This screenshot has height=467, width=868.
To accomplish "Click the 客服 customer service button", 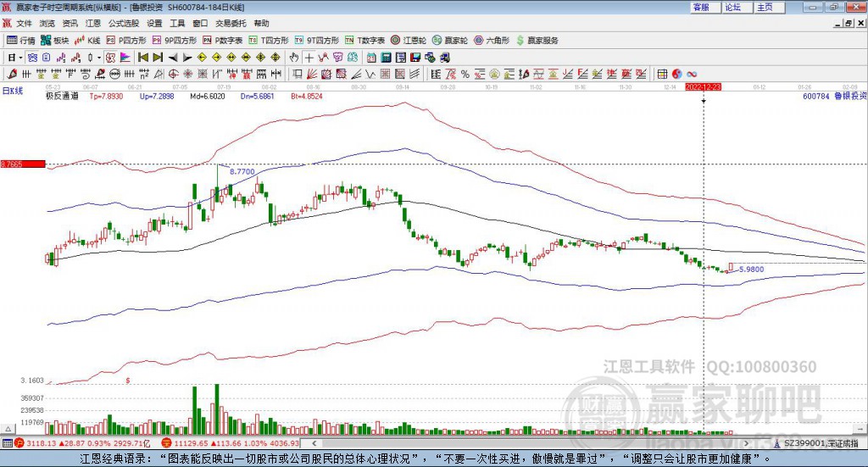I will (x=704, y=7).
